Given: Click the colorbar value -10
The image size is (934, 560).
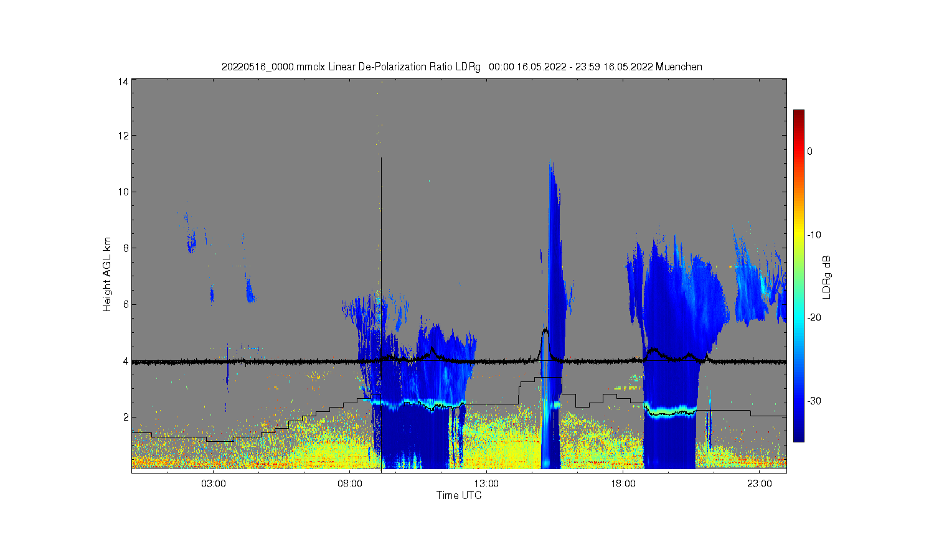Looking at the screenshot, I should [814, 235].
